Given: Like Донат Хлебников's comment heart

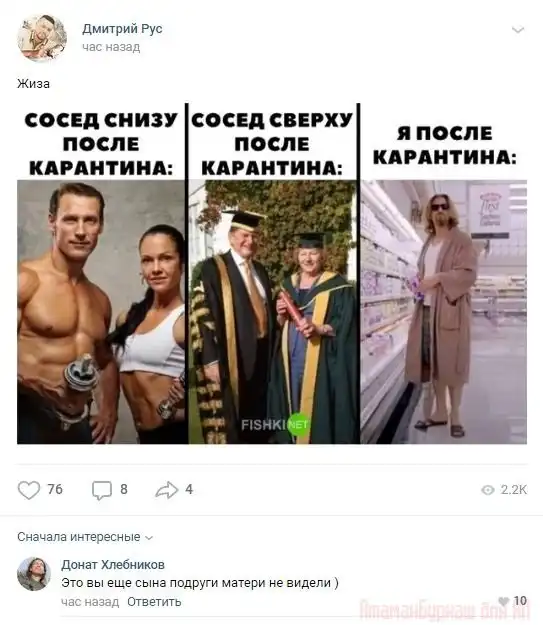Looking at the screenshot, I should tap(504, 601).
